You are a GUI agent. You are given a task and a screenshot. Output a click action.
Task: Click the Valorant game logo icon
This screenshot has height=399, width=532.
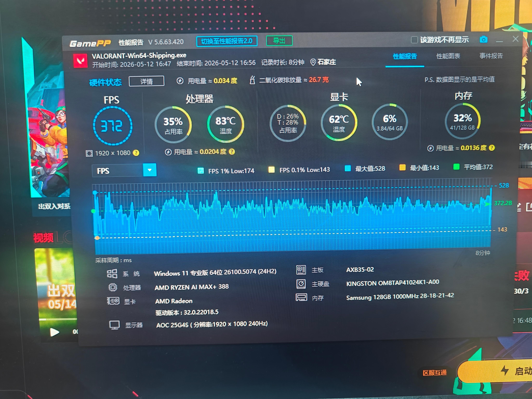80,60
